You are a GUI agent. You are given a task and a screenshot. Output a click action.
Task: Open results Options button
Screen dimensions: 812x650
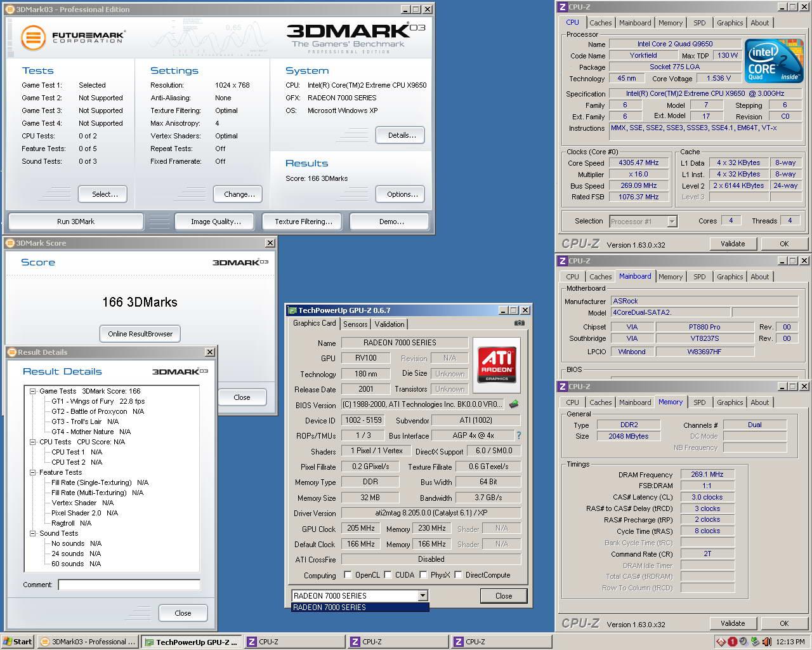402,194
